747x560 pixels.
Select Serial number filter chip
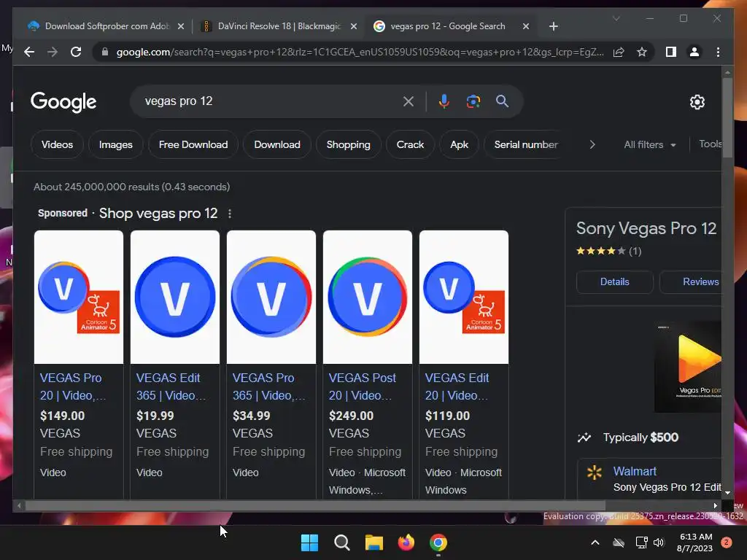coord(526,145)
